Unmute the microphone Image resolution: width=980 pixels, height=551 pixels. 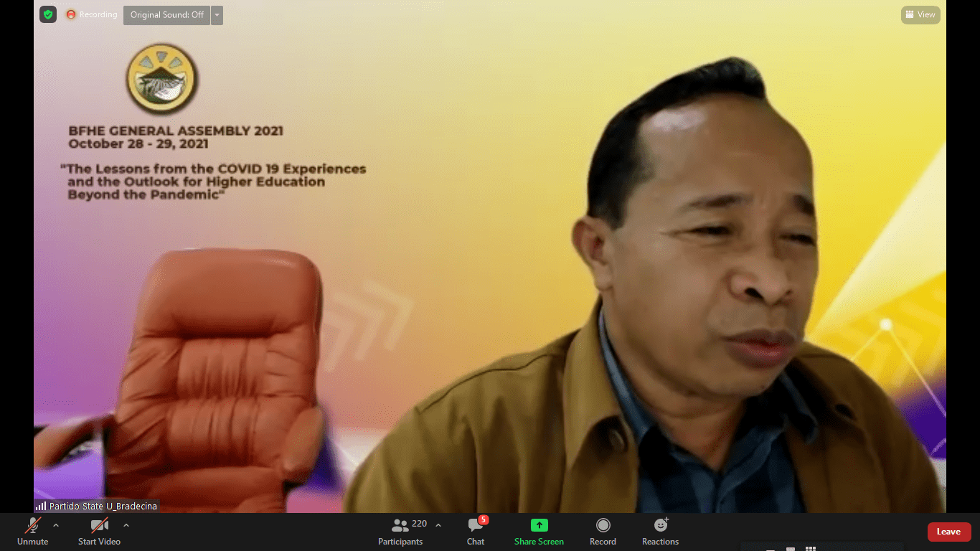pyautogui.click(x=33, y=531)
